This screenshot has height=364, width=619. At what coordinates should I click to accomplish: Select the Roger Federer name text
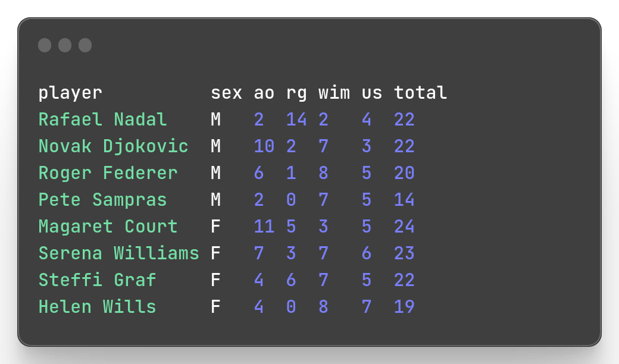[108, 174]
